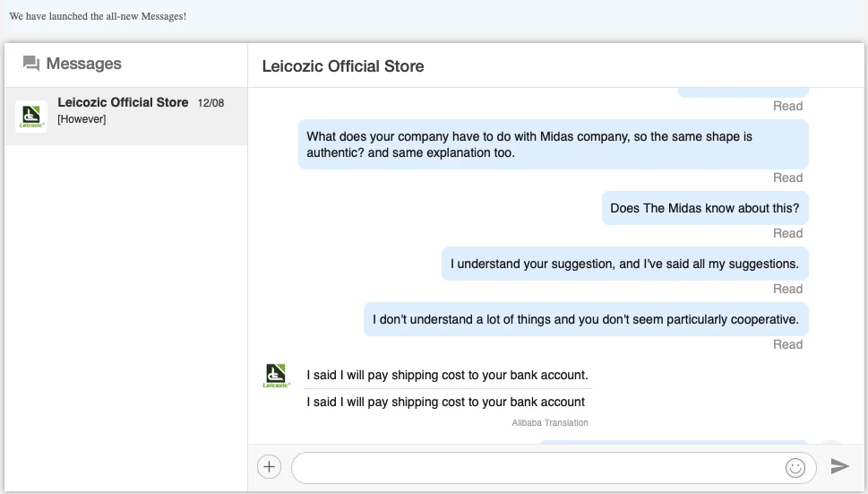Click the "all-new Messages" announcement banner

click(99, 16)
